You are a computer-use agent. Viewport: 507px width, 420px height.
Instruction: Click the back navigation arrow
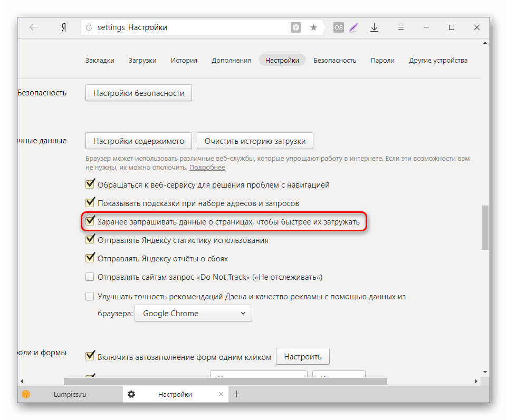(34, 27)
